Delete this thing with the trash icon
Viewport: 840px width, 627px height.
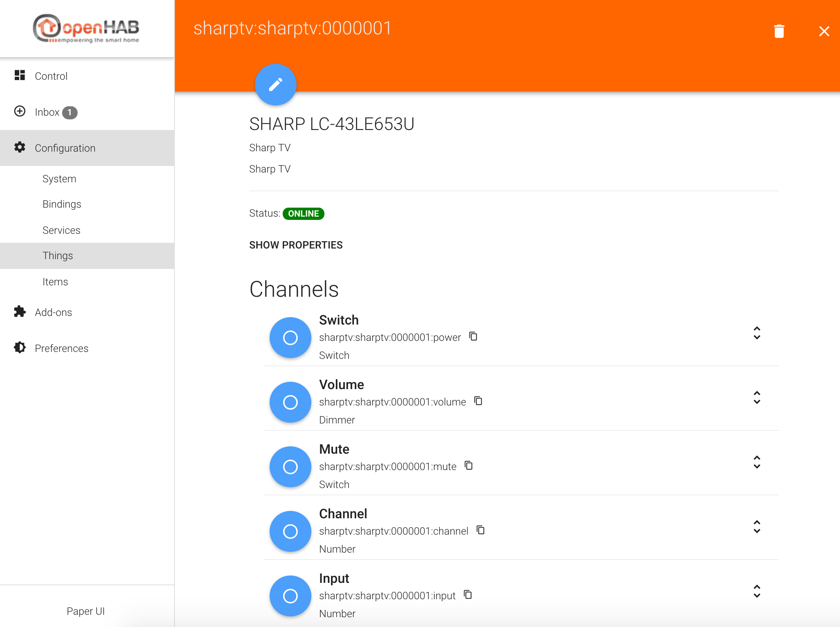779,31
